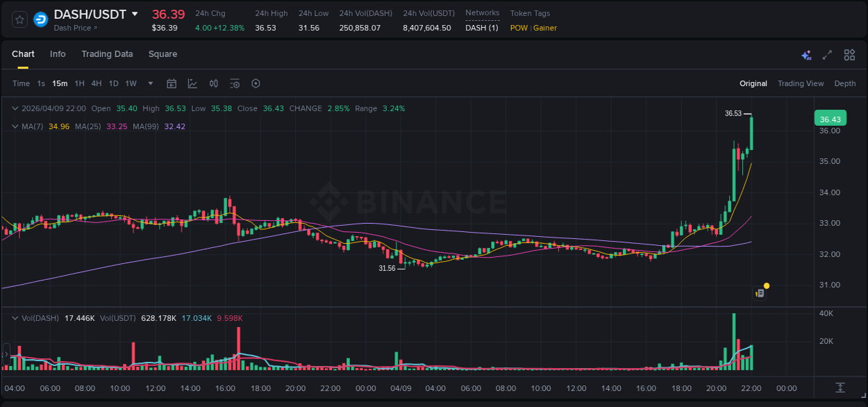Switch to the Trading Data tab
This screenshot has height=407, width=868.
(x=107, y=53)
